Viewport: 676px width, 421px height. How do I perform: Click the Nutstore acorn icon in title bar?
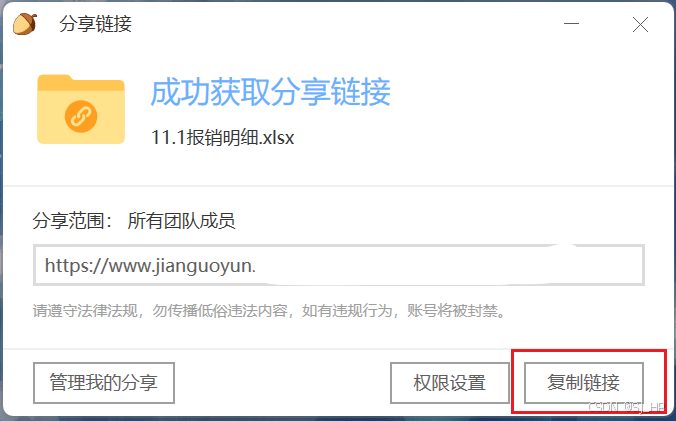point(25,24)
